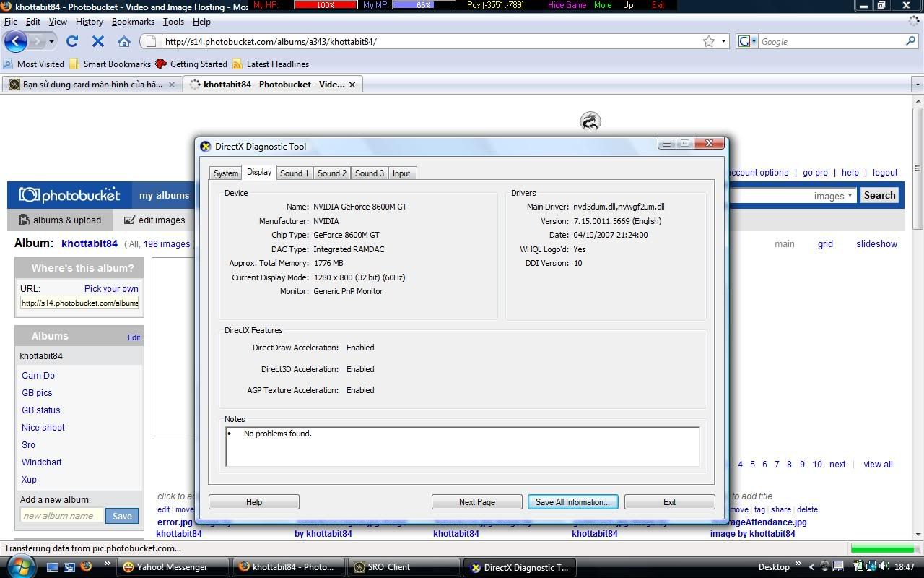Click the Next Page button
Viewport: 924px width, 578px height.
pyautogui.click(x=477, y=502)
